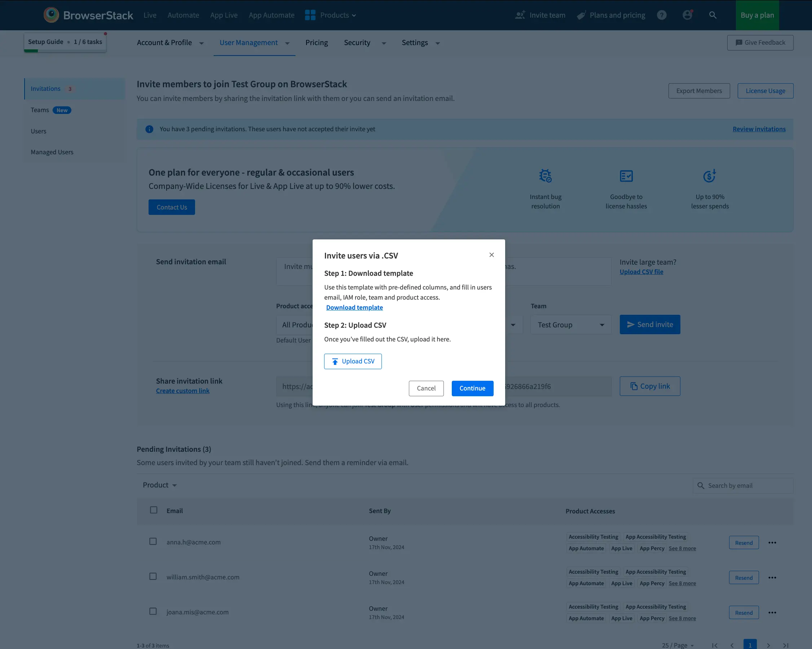The image size is (812, 649).
Task: Expand the Test Group team dropdown
Action: click(571, 325)
